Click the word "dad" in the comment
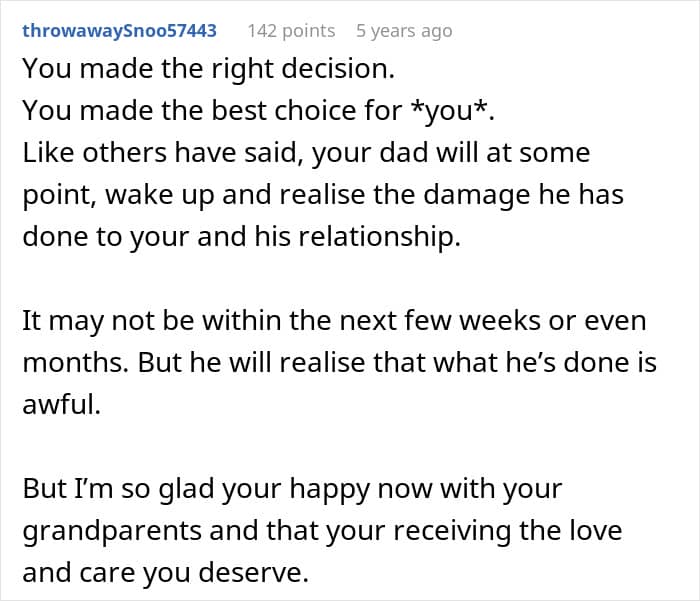This screenshot has height=601, width=700. [x=386, y=153]
